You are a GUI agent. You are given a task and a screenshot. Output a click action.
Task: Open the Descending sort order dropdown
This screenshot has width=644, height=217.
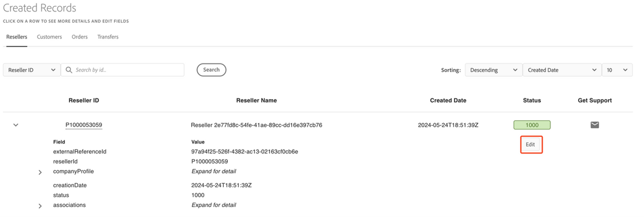493,70
